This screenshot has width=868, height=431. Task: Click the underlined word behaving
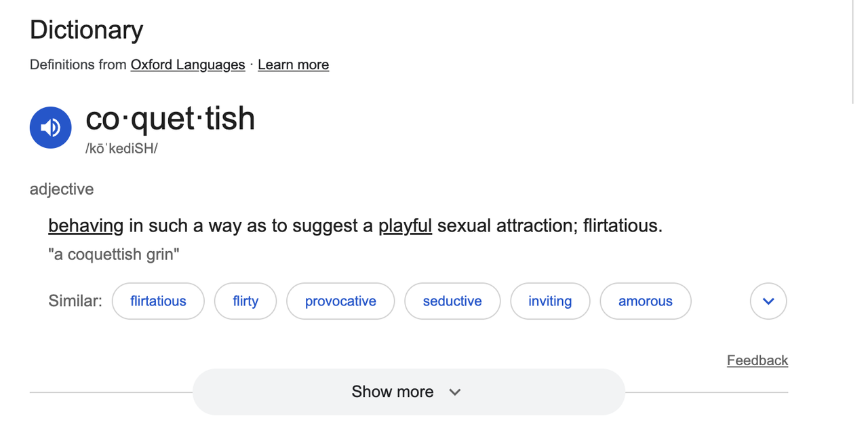[x=85, y=225]
